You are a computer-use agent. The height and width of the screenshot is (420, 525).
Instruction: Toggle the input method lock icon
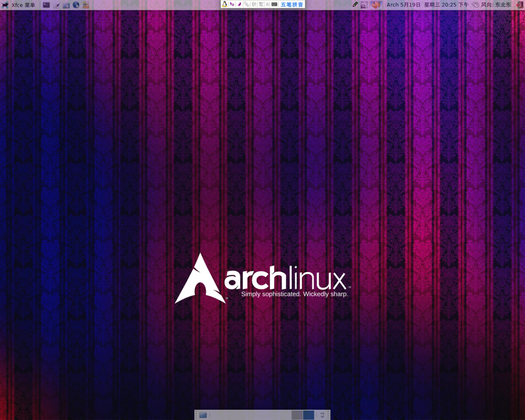pyautogui.click(x=267, y=5)
